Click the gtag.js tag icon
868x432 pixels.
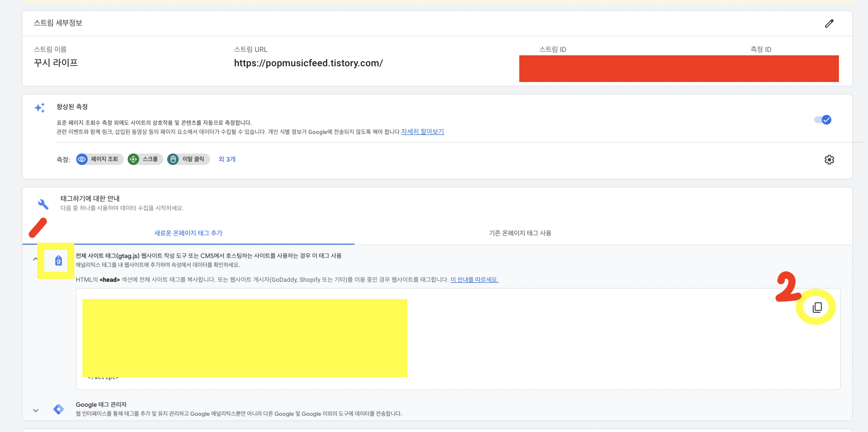tap(59, 260)
